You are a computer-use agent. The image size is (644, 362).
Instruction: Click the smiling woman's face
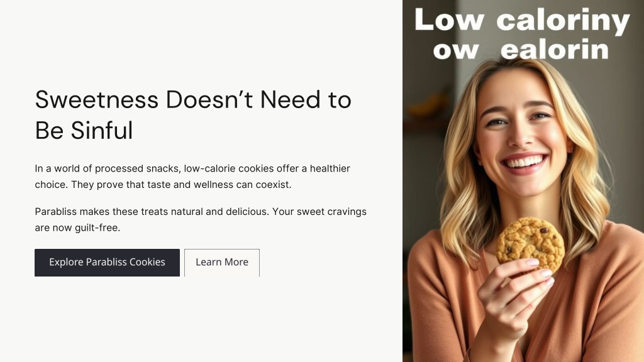pyautogui.click(x=523, y=131)
